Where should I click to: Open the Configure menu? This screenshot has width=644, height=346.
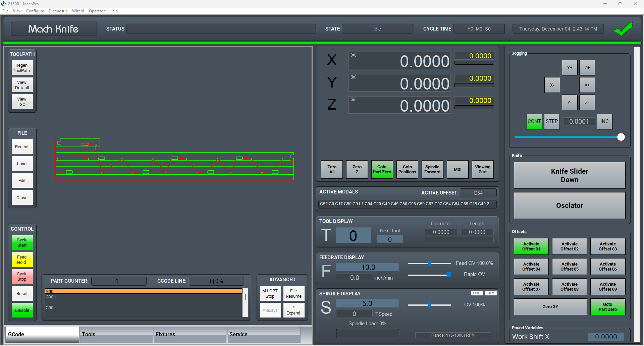[x=35, y=11]
